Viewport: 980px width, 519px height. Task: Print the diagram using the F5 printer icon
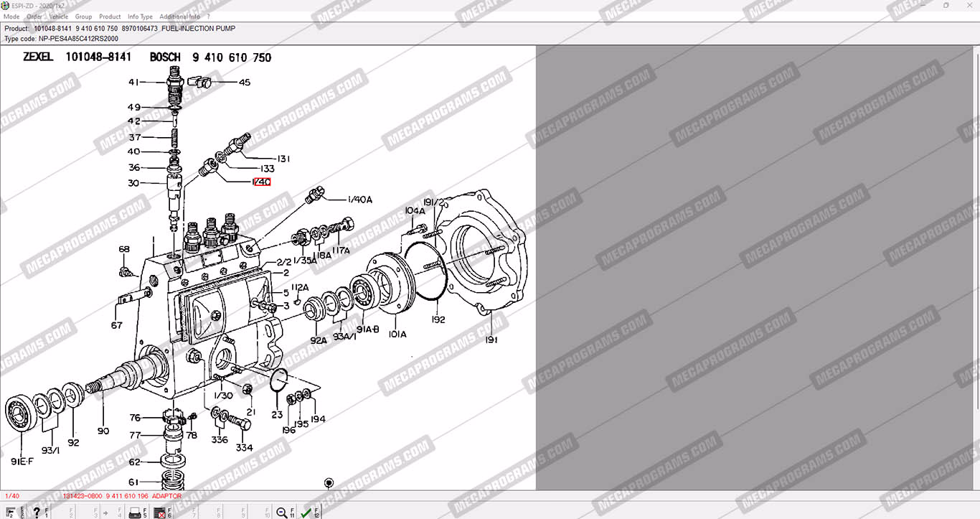pos(134,513)
